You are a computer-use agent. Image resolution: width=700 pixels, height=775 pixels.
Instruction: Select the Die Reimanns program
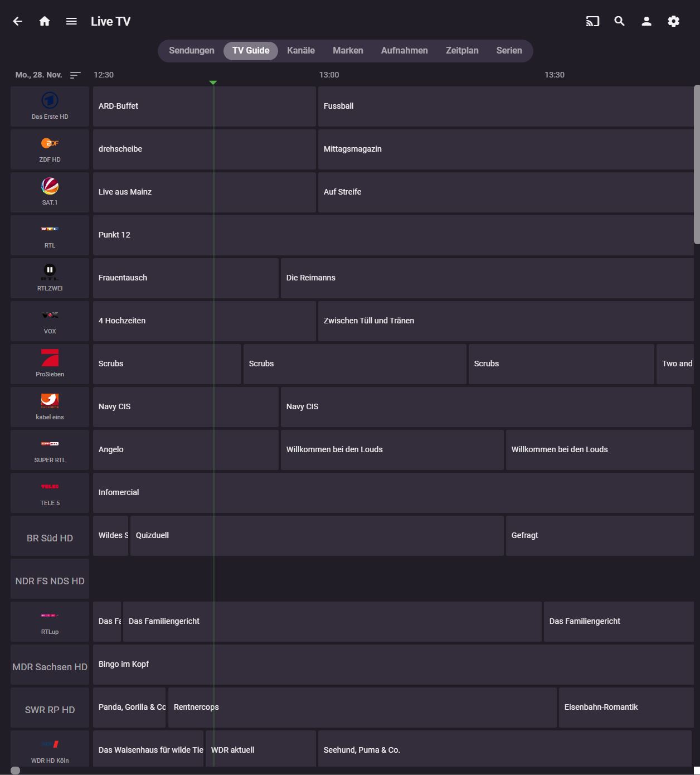pyautogui.click(x=487, y=278)
